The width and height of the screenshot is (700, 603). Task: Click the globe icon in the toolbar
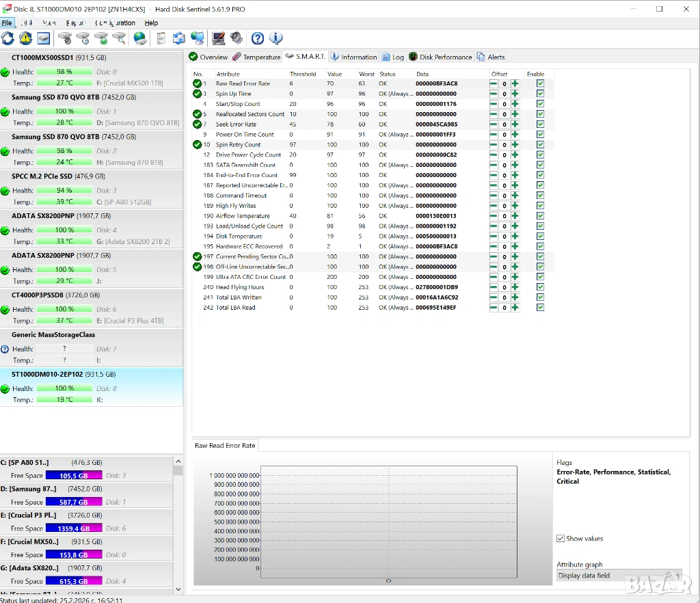click(140, 38)
